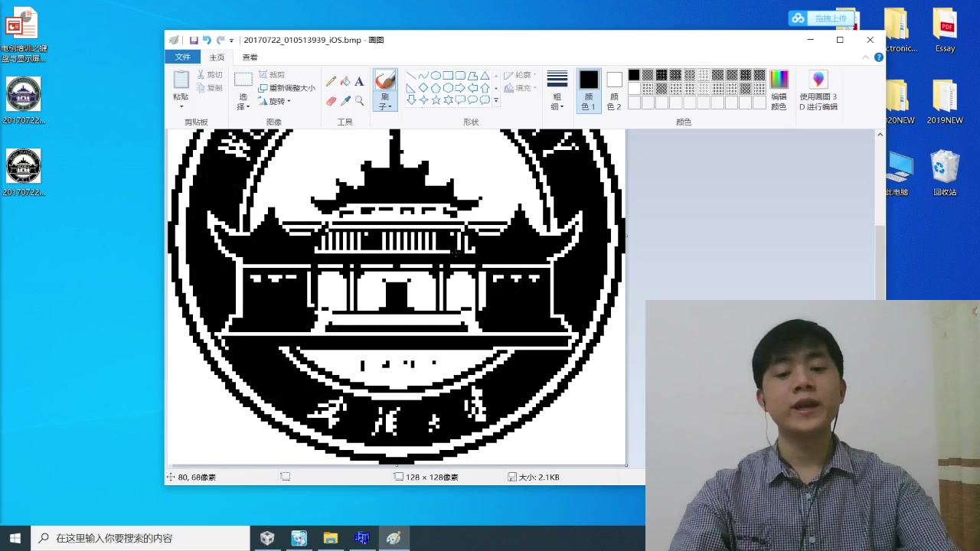Image resolution: width=980 pixels, height=551 pixels.
Task: Pick the Right arrow shape
Action: 460,88
